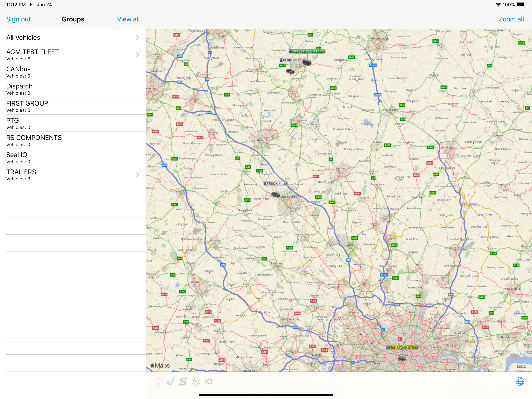Tap the info icon in bottom toolbar
This screenshot has height=399, width=532.
coord(159,381)
